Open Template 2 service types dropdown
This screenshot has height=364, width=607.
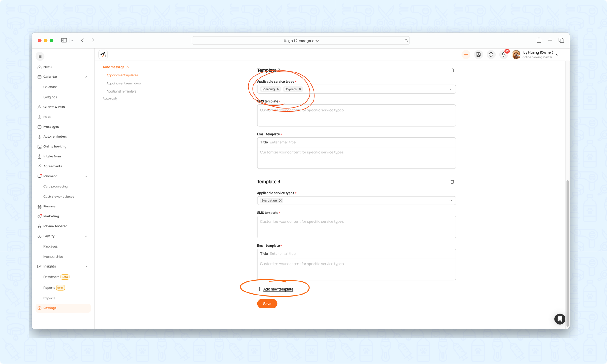coord(450,89)
